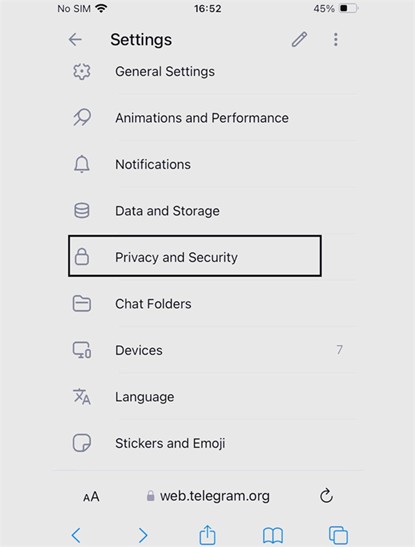The width and height of the screenshot is (415, 547).
Task: Tap the web.telegram.org address field
Action: pyautogui.click(x=208, y=496)
